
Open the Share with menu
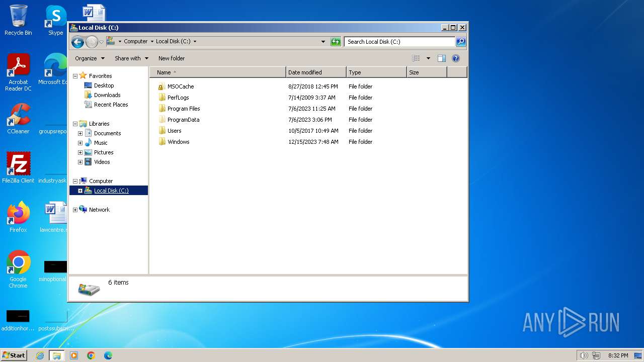132,58
